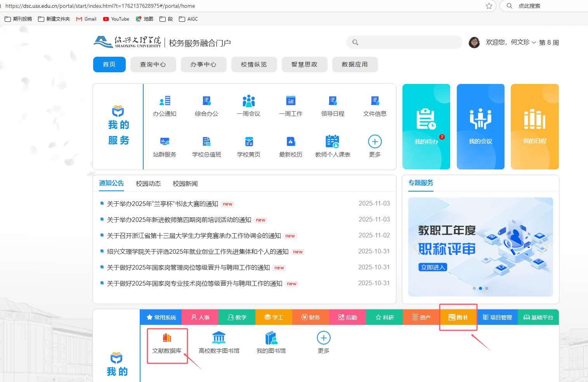Click the portal search input field

408,42
